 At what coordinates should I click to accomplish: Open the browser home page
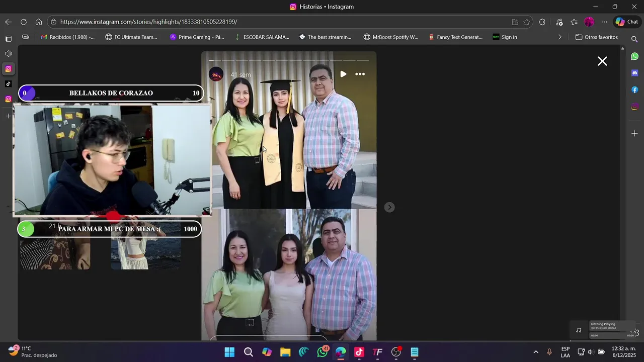coord(38,22)
